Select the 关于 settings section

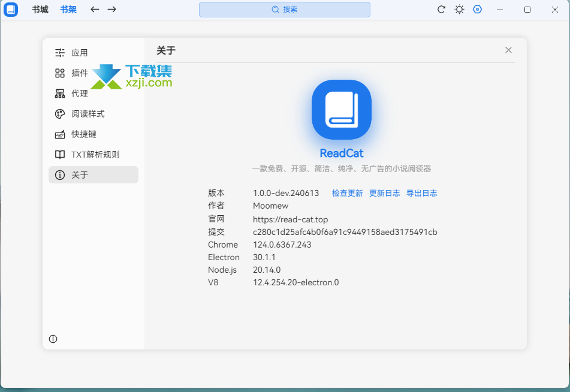[94, 175]
